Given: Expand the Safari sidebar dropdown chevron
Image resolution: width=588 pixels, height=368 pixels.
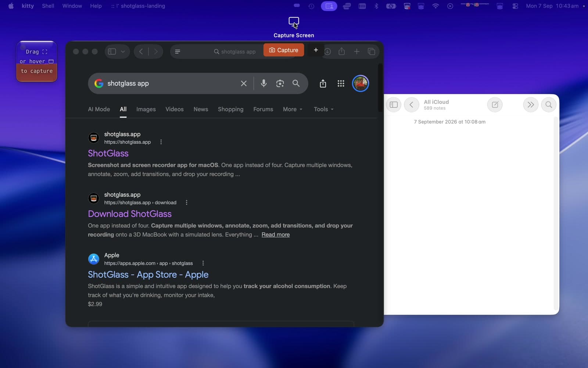Looking at the screenshot, I should point(123,52).
